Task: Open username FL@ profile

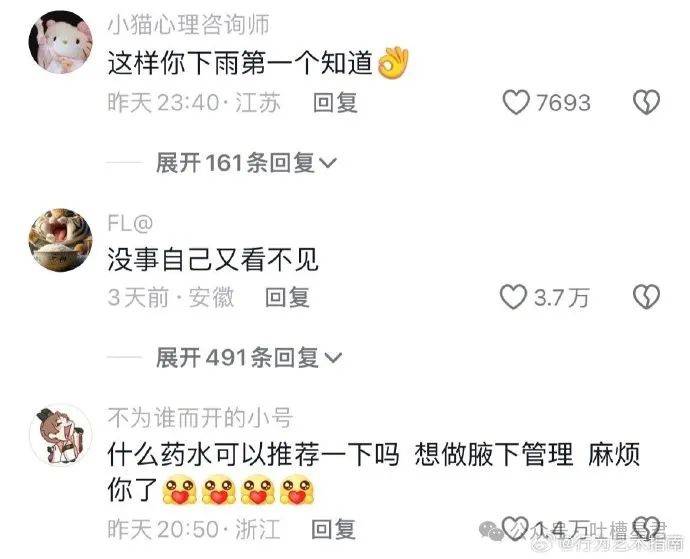Action: tap(130, 223)
